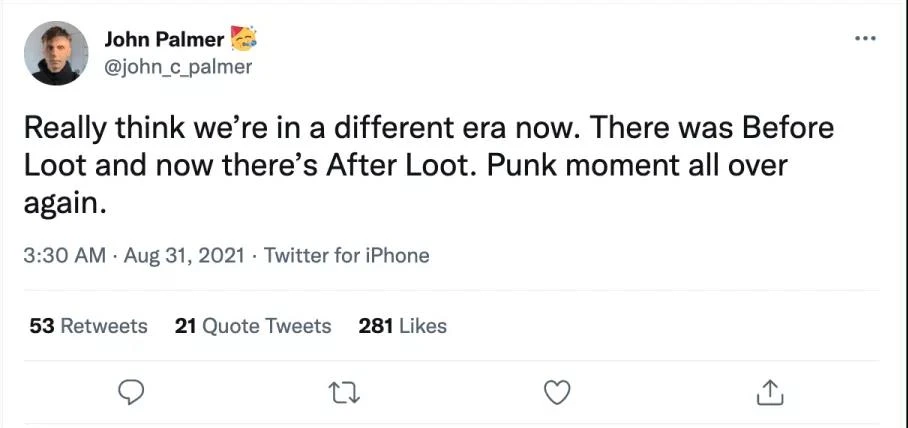
Task: View the 21 Quote Tweets list
Action: pos(252,326)
